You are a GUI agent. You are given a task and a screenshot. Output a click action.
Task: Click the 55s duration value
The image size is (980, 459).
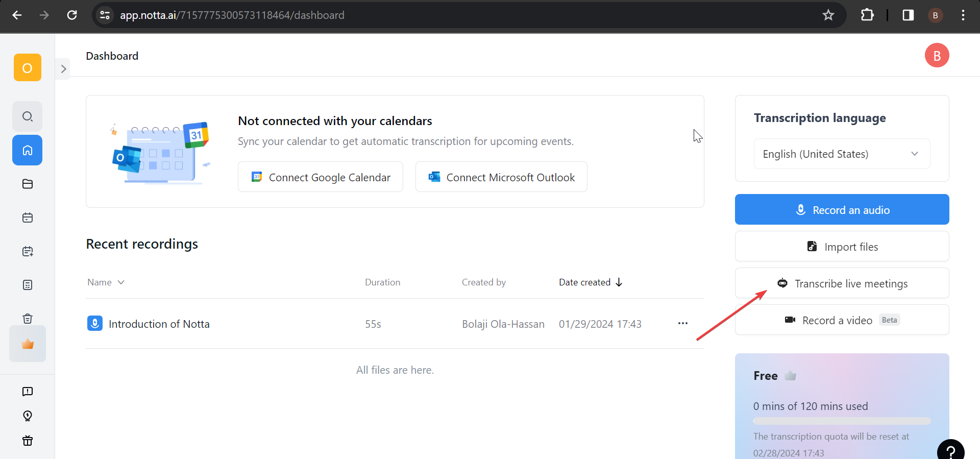tap(373, 324)
